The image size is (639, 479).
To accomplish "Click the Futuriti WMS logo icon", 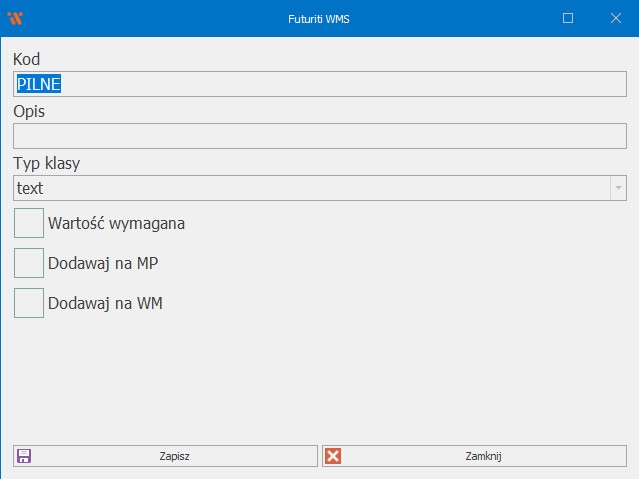I will (15, 18).
